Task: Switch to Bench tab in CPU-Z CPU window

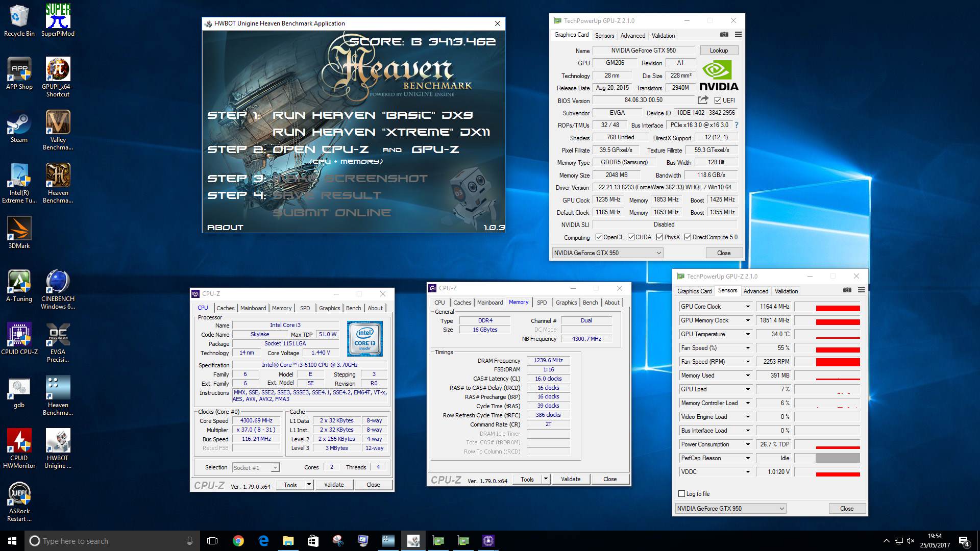Action: coord(353,308)
